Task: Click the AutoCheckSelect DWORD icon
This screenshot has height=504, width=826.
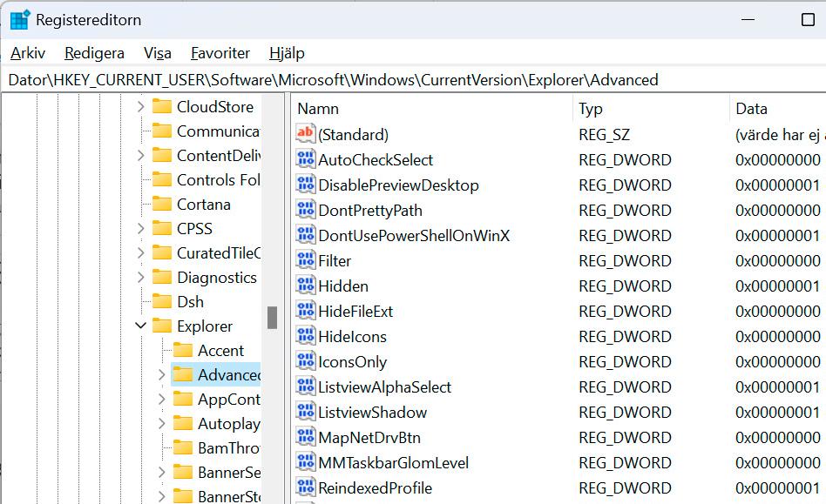Action: (x=306, y=159)
